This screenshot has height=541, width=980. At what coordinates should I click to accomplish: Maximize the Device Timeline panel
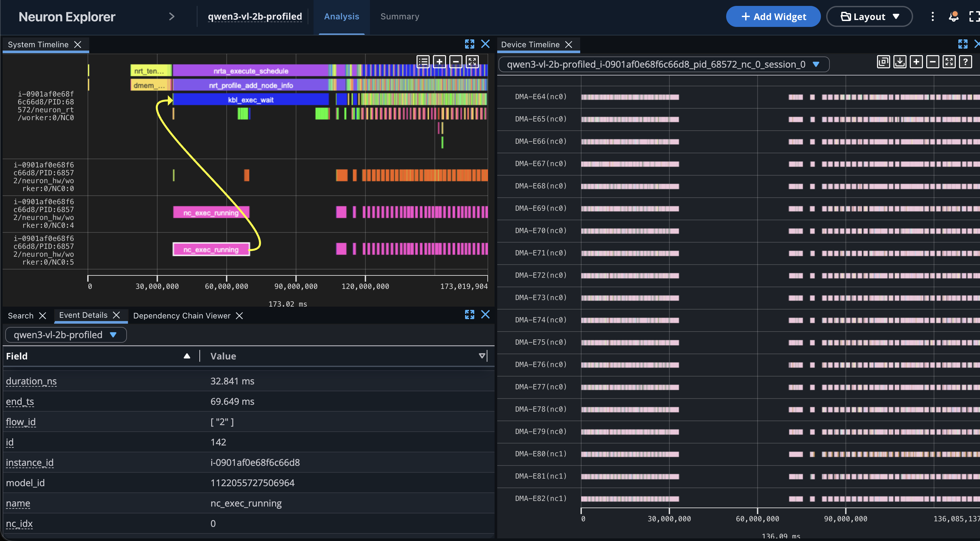click(x=963, y=44)
